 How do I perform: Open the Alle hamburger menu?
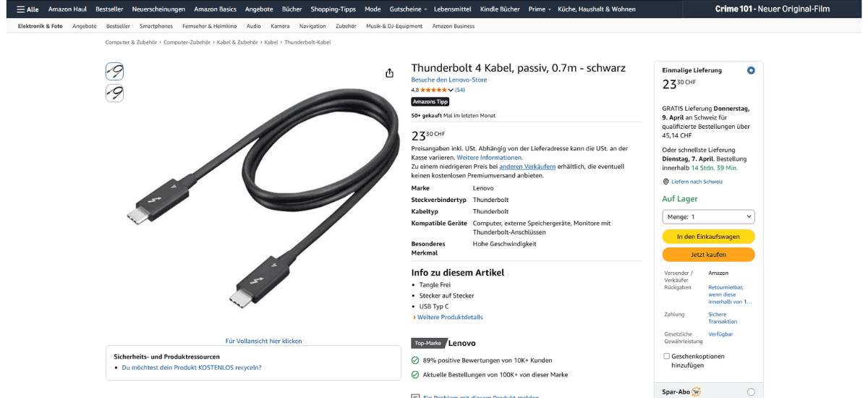tap(27, 9)
